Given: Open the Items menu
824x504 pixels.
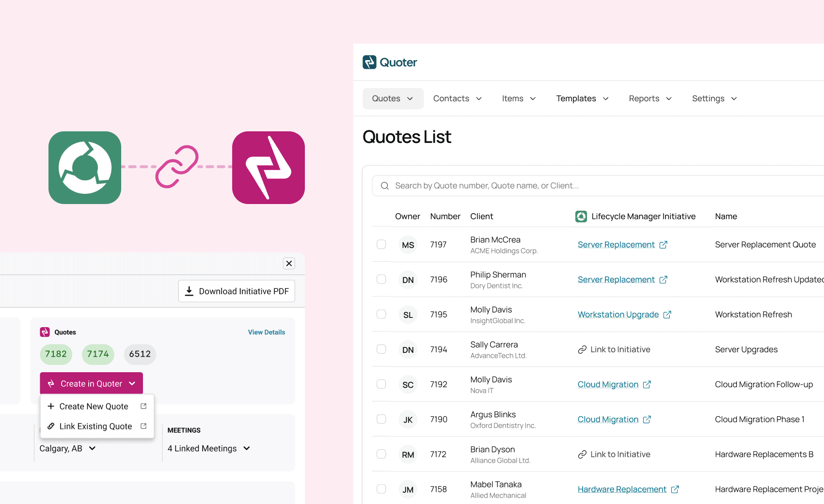Looking at the screenshot, I should [519, 98].
